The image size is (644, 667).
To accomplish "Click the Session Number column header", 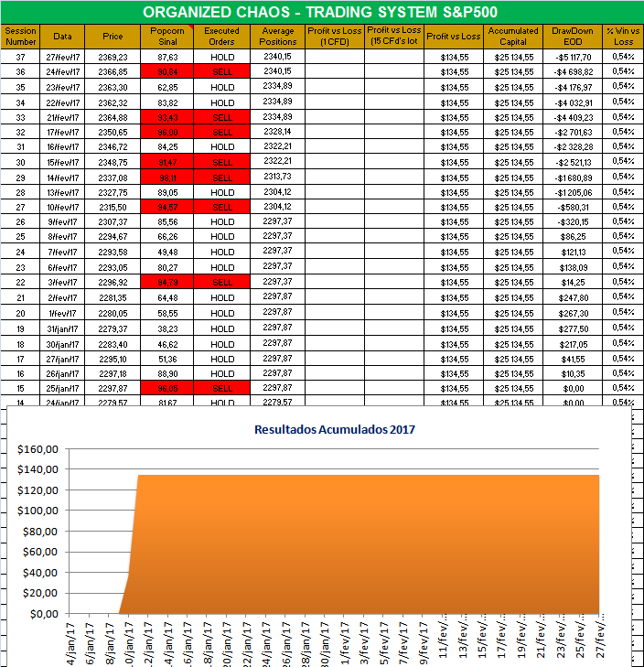I will pyautogui.click(x=20, y=37).
